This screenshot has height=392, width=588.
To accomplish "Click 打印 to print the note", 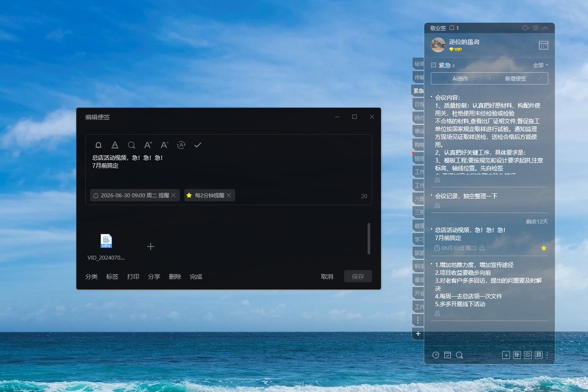I will (x=133, y=277).
